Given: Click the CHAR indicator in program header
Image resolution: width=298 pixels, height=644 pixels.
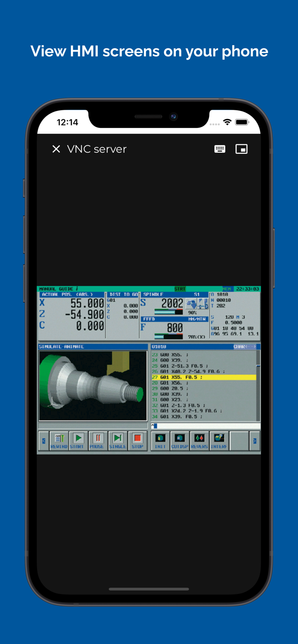Looking at the screenshot, I should (x=245, y=346).
